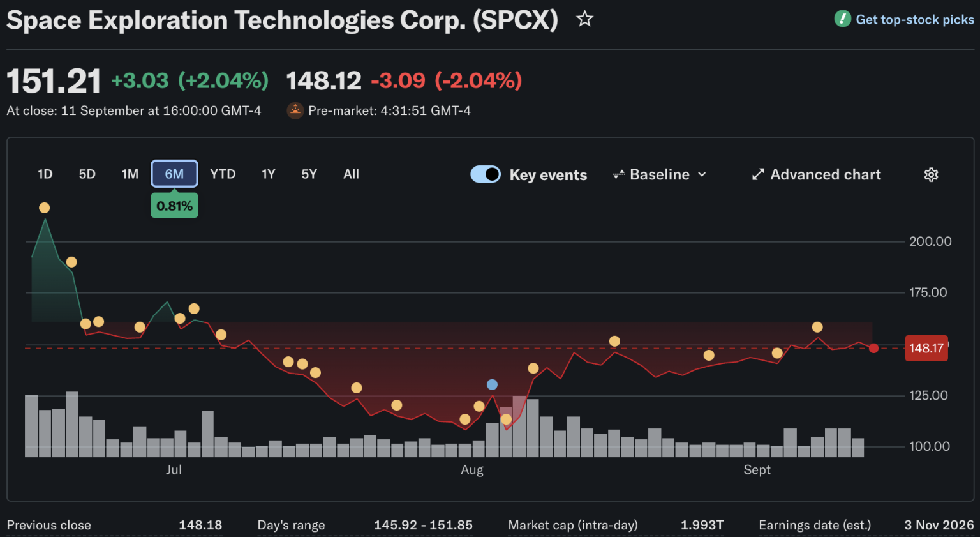The height and width of the screenshot is (537, 980).
Task: Click the Earnings date (est.) label
Action: point(815,525)
